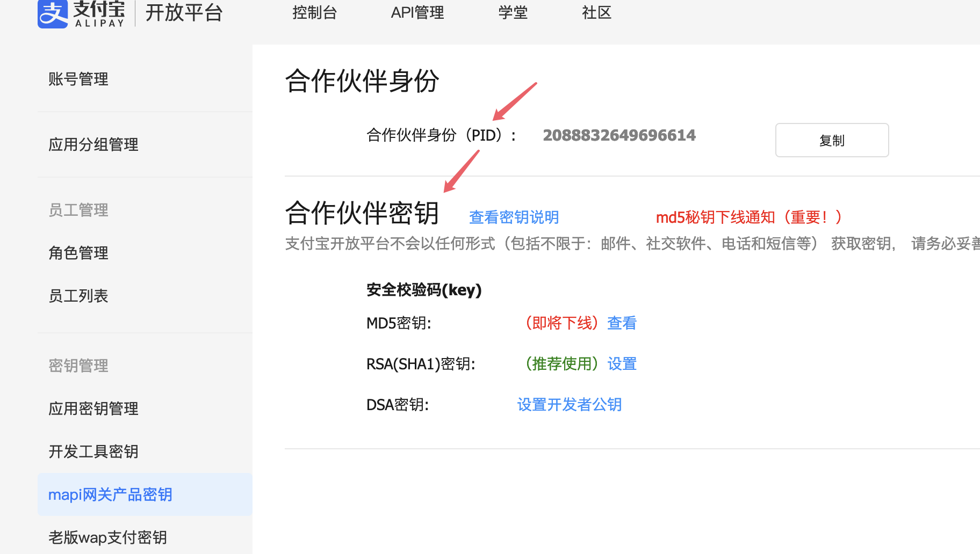Screen dimensions: 980x554
Task: Click the 合作伙伴身份（PID）label
Action: pyautogui.click(x=441, y=135)
